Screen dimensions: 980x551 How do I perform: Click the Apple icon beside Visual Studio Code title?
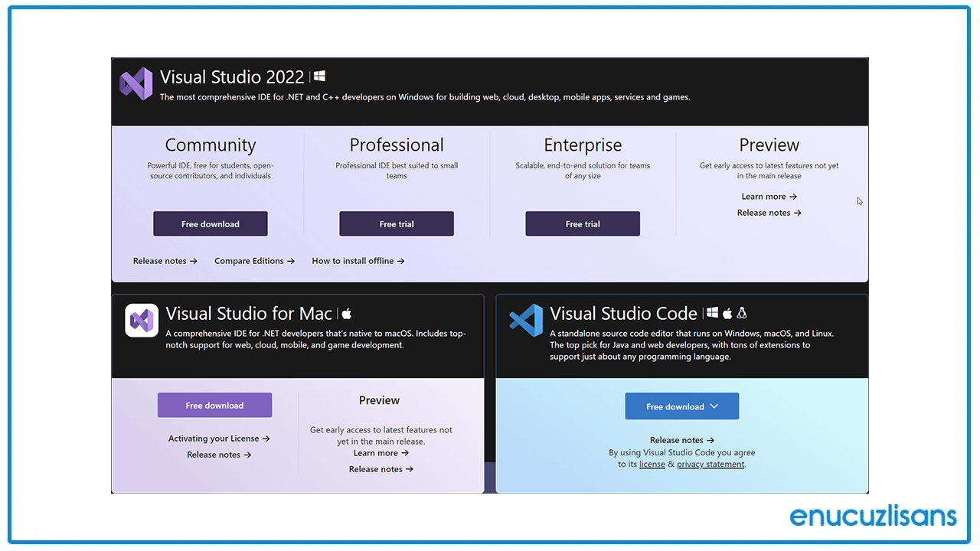tap(727, 312)
